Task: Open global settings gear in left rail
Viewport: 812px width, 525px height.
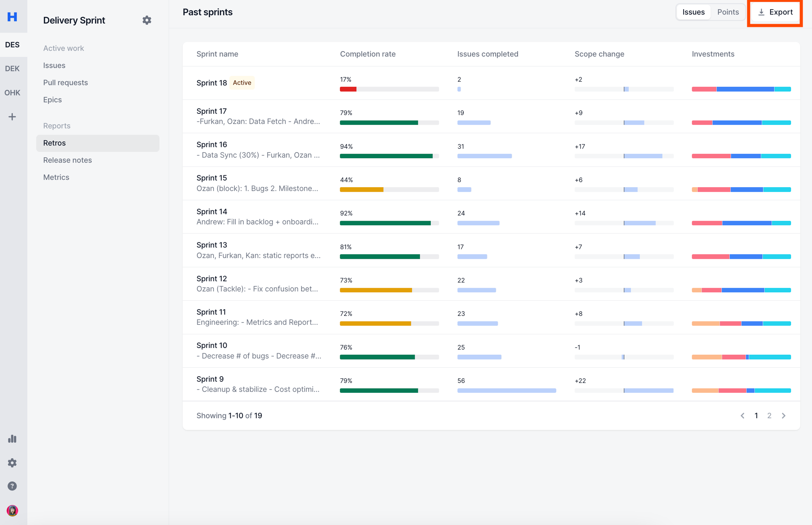Action: coord(12,463)
